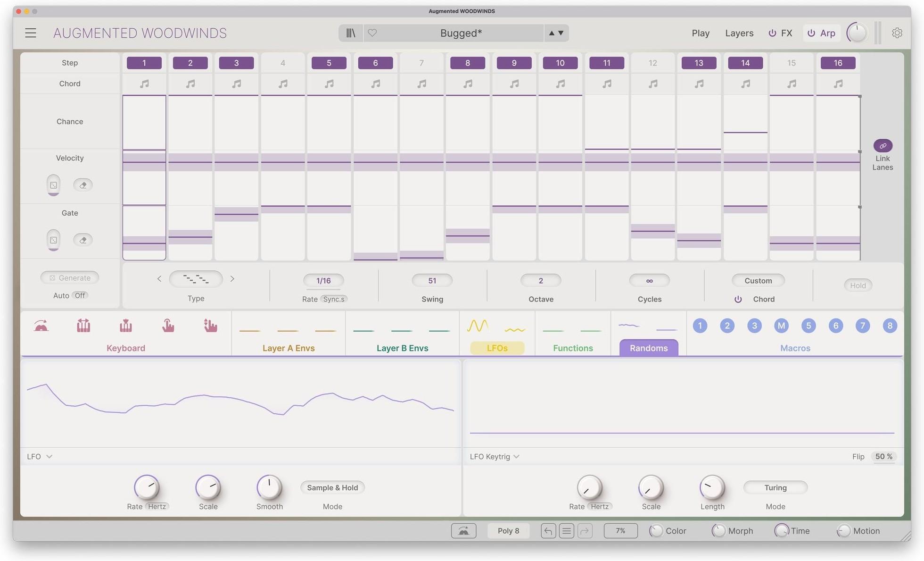Viewport: 924px width, 561px height.
Task: Open the Sample & Hold mode selector
Action: (332, 487)
